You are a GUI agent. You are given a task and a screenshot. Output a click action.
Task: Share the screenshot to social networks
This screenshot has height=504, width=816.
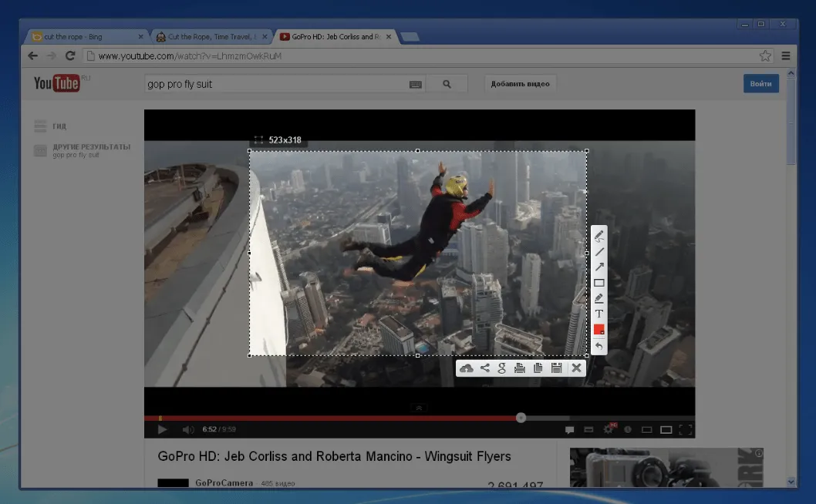[x=484, y=368]
